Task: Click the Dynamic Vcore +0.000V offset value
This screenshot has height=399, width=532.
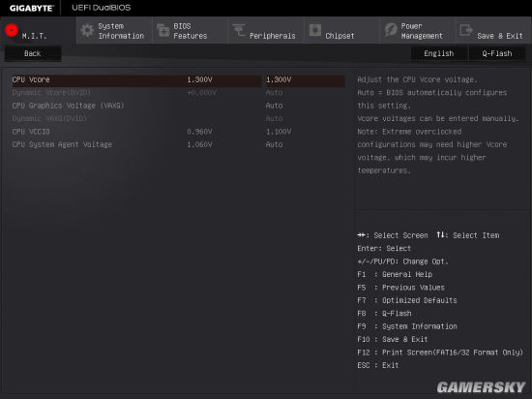Action: tap(201, 93)
